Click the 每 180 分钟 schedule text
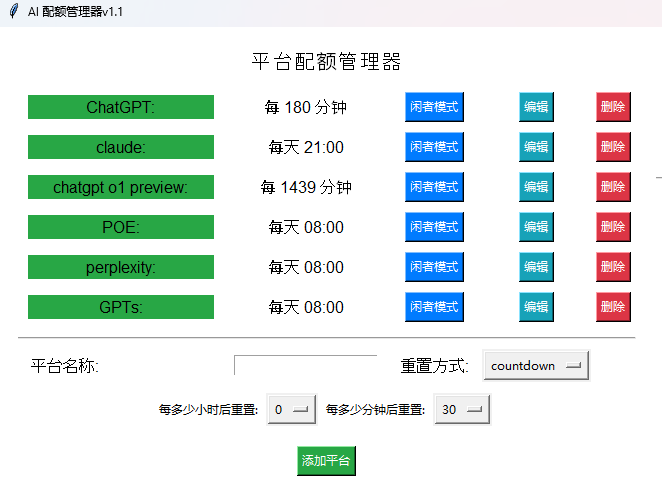662x482 pixels. click(x=306, y=107)
